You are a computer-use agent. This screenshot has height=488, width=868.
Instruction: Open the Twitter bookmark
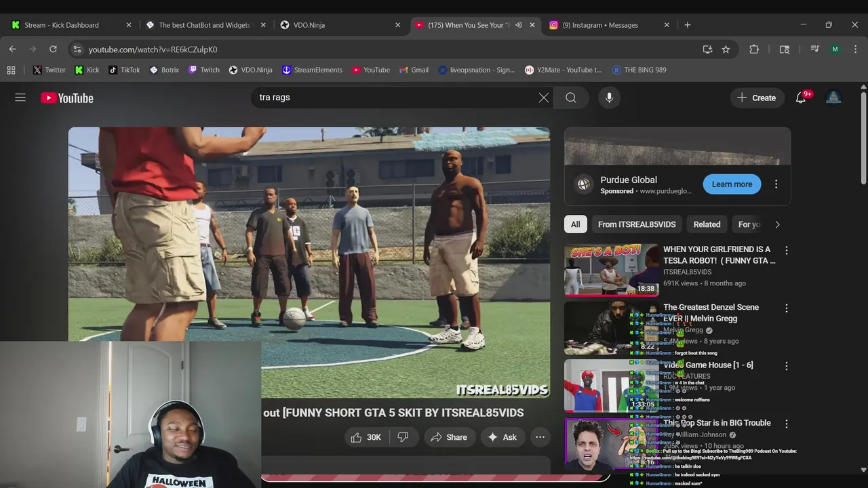tap(49, 70)
